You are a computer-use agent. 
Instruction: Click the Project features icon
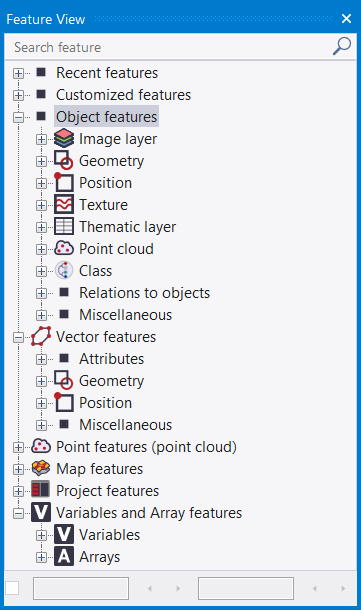click(41, 490)
